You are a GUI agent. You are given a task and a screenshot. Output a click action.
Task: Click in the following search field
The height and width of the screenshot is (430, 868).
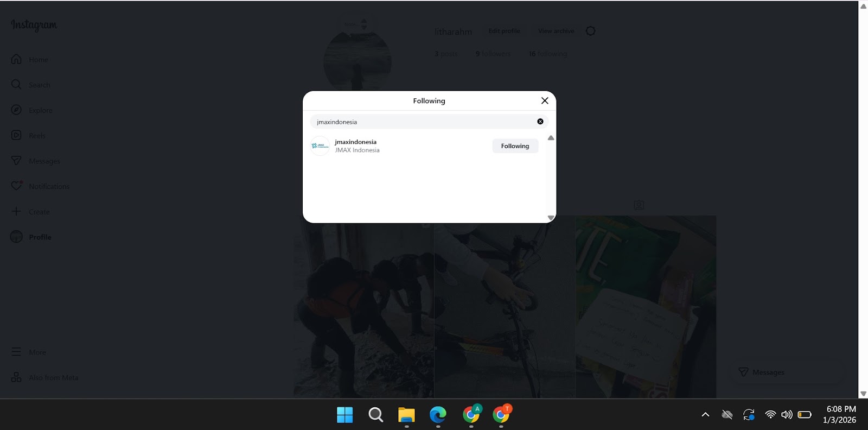(x=423, y=122)
